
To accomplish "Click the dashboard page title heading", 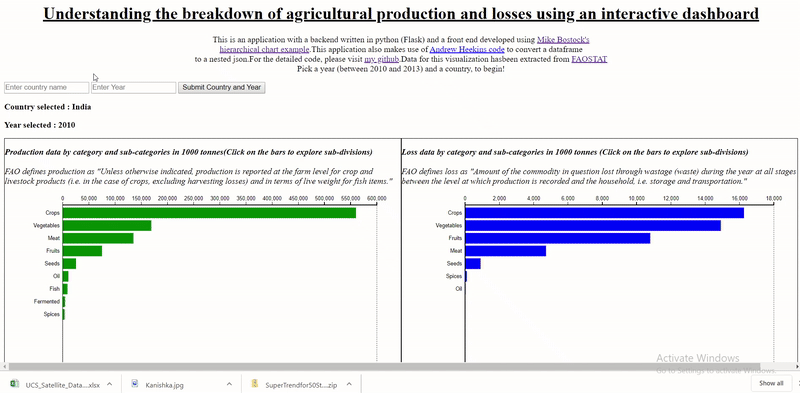I will pyautogui.click(x=401, y=13).
